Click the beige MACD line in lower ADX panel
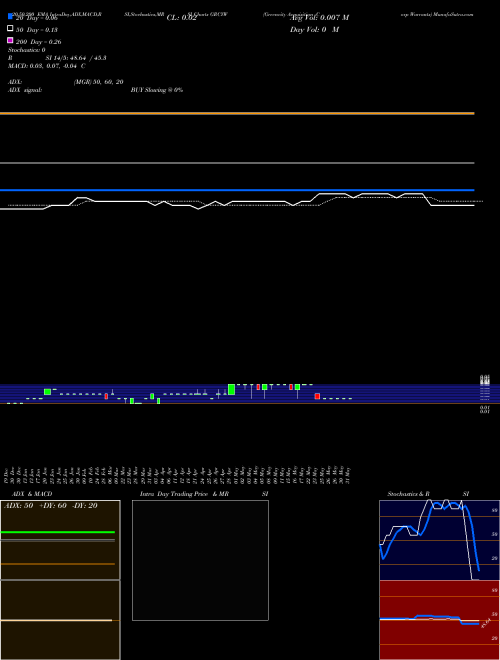 pos(56,620)
